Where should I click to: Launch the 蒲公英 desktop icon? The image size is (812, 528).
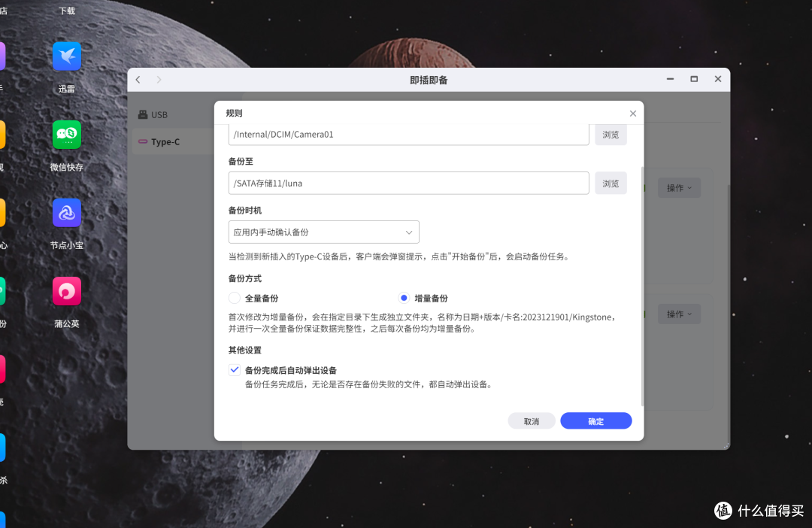tap(67, 291)
